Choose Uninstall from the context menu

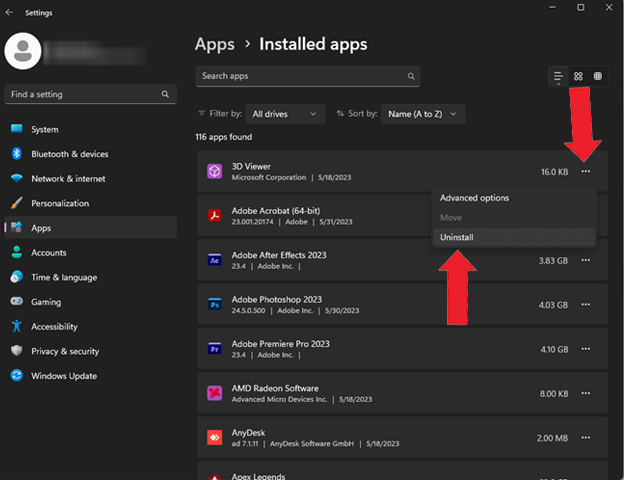[x=514, y=237]
